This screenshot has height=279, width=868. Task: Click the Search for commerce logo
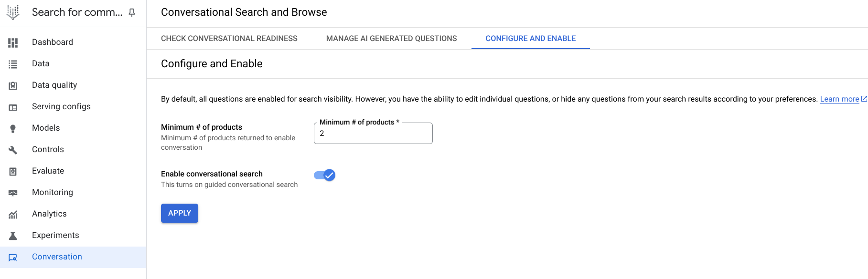click(x=13, y=12)
